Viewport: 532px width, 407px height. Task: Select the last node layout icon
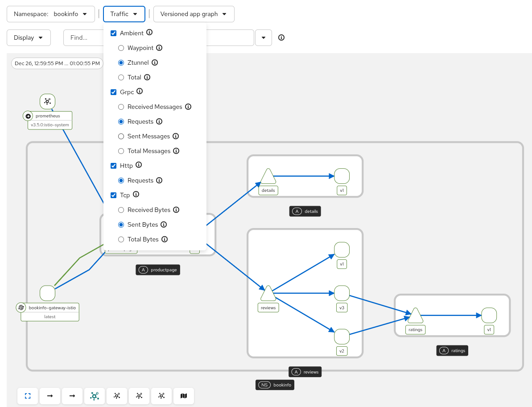(161, 396)
